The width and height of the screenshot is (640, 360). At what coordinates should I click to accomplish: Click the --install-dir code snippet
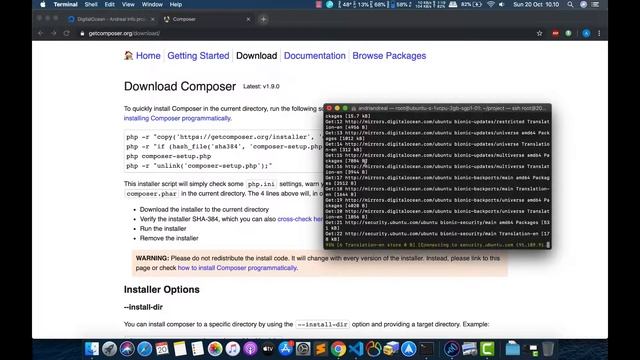point(322,324)
